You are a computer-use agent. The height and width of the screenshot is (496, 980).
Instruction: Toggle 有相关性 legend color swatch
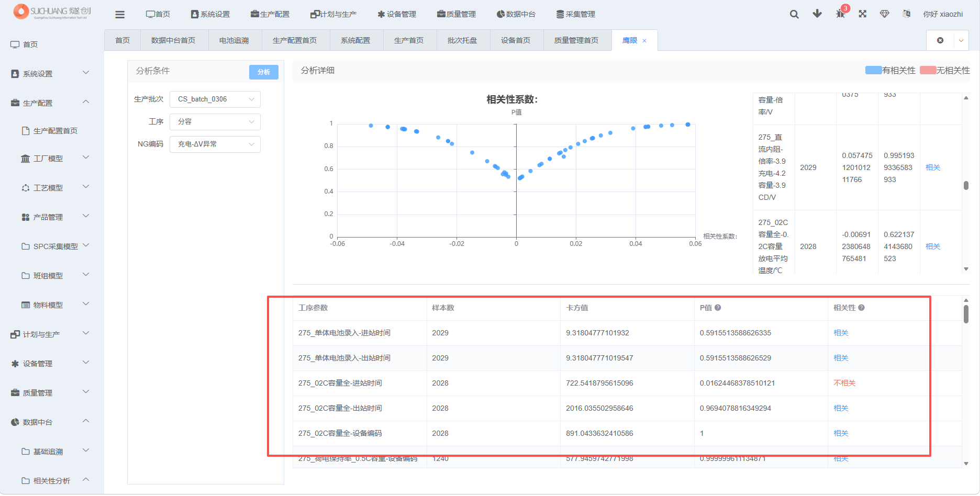[x=873, y=70]
